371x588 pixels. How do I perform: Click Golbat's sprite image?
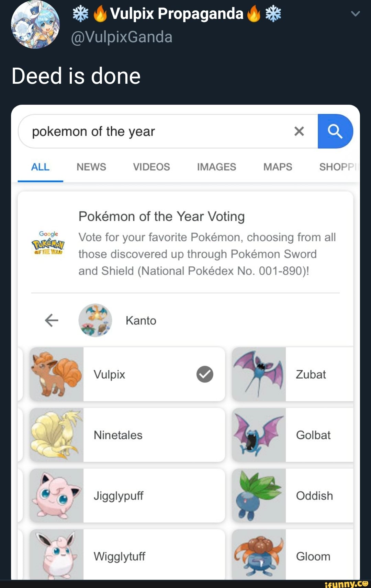point(259,435)
